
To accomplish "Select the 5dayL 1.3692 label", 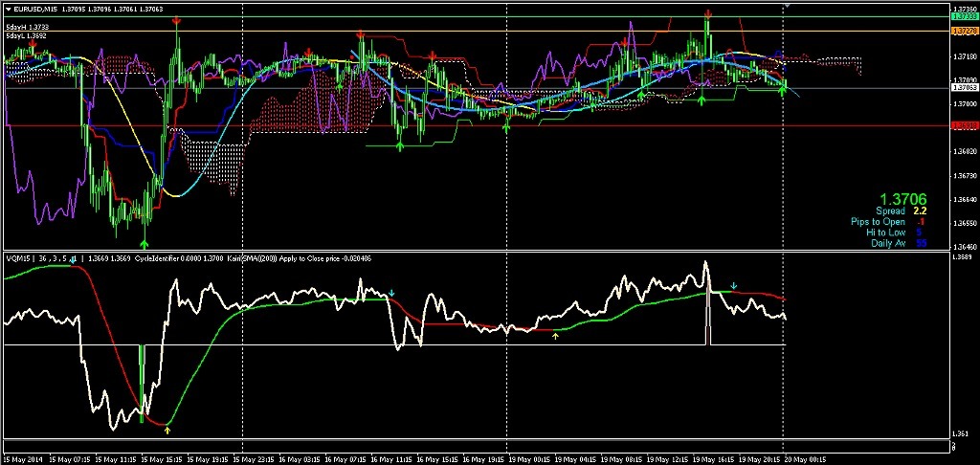I will [27, 36].
